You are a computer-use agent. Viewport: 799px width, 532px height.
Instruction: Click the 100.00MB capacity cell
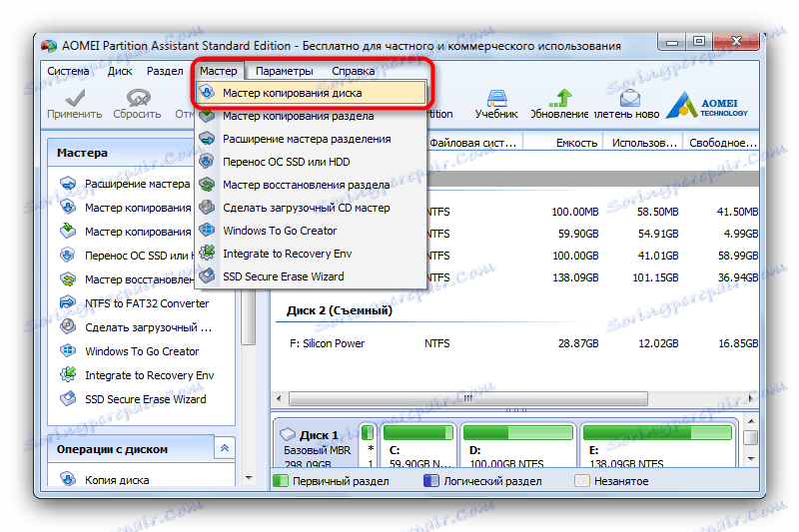point(575,212)
